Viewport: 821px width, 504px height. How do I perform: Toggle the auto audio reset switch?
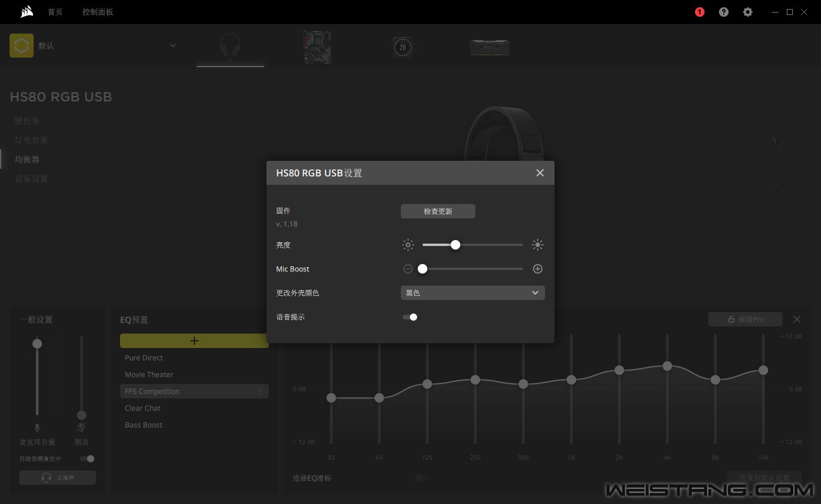87,458
